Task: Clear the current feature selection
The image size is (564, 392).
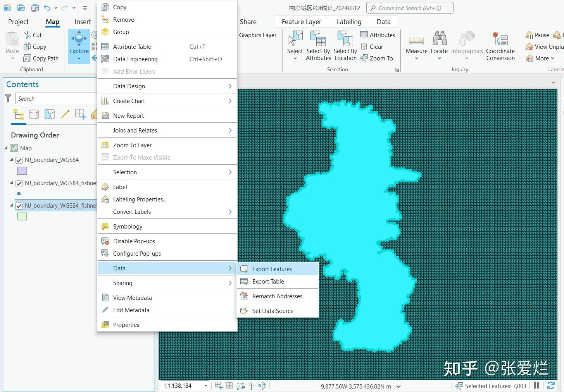Action: [373, 46]
